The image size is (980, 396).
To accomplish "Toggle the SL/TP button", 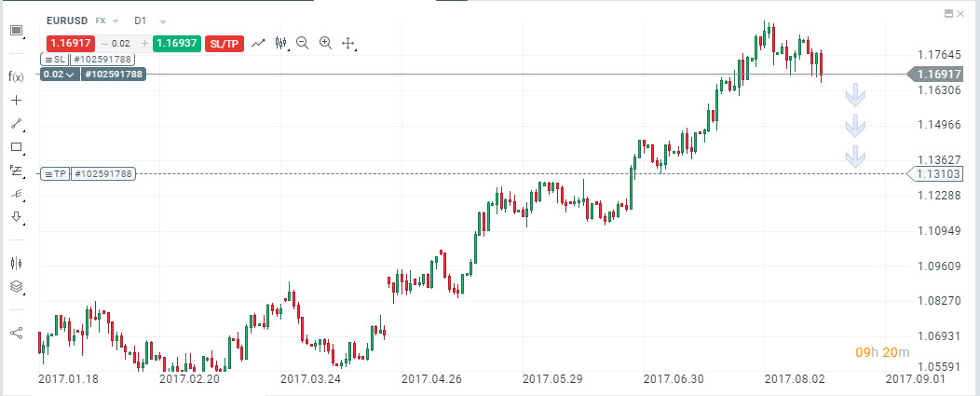I will 224,43.
